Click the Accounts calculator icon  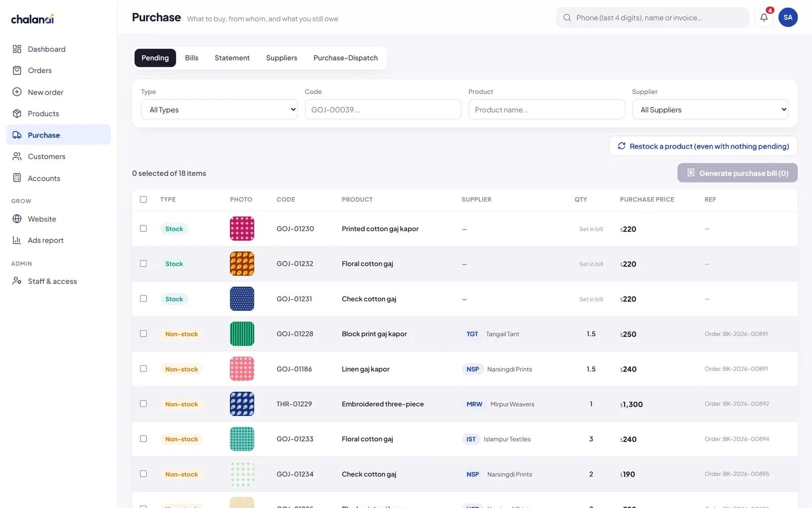(x=17, y=178)
